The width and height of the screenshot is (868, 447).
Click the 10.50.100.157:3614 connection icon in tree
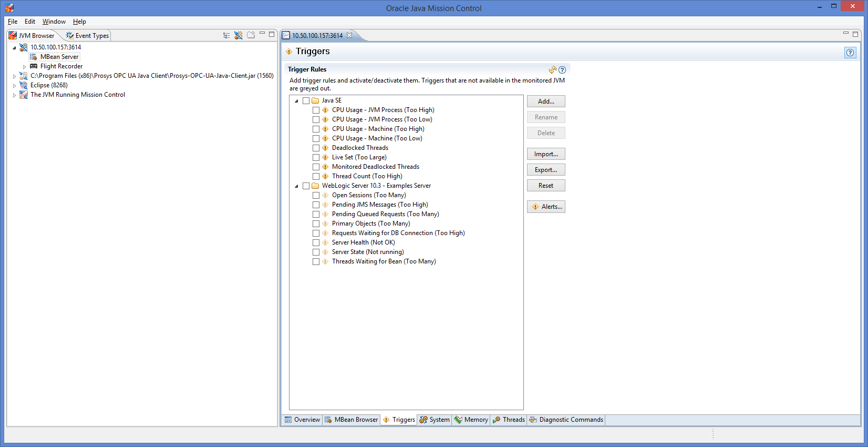pos(24,47)
